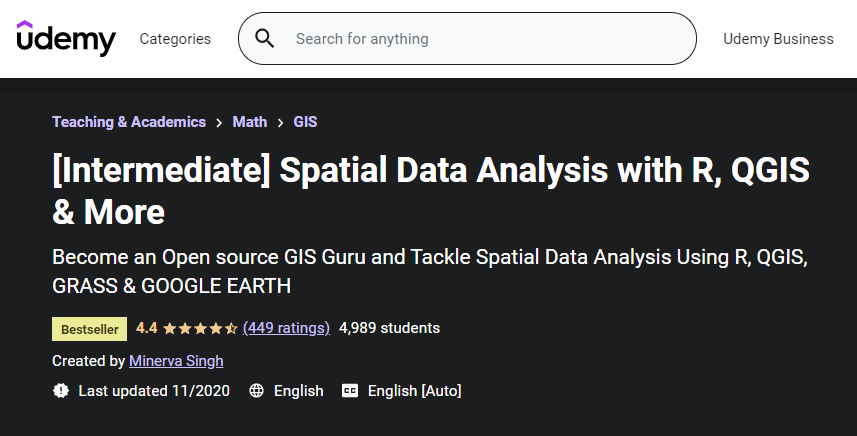
Task: Click the last updated alert badge icon
Action: click(61, 391)
